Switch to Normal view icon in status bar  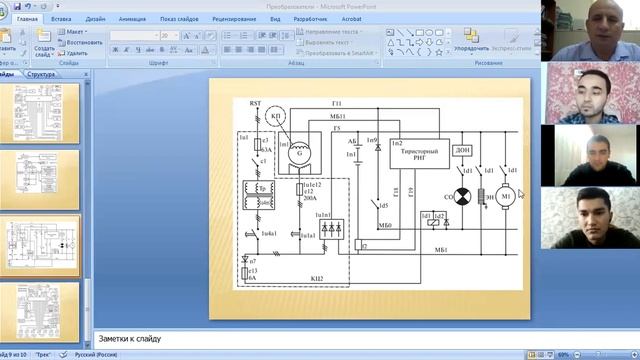tap(532, 355)
